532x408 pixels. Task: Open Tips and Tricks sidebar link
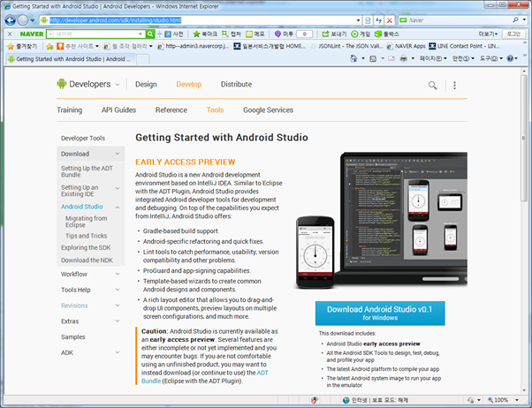pos(87,236)
